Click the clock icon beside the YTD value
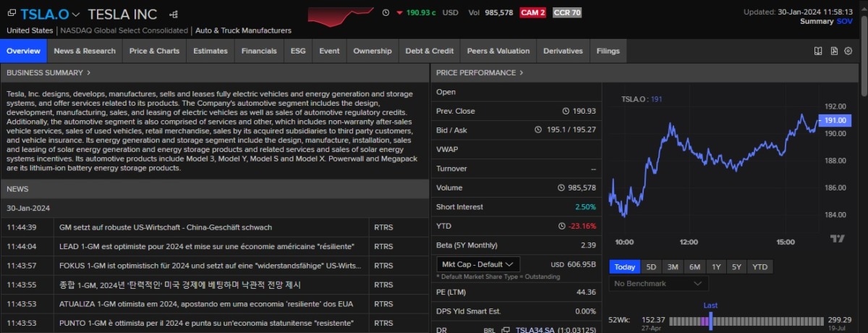868x333 pixels. [563, 226]
